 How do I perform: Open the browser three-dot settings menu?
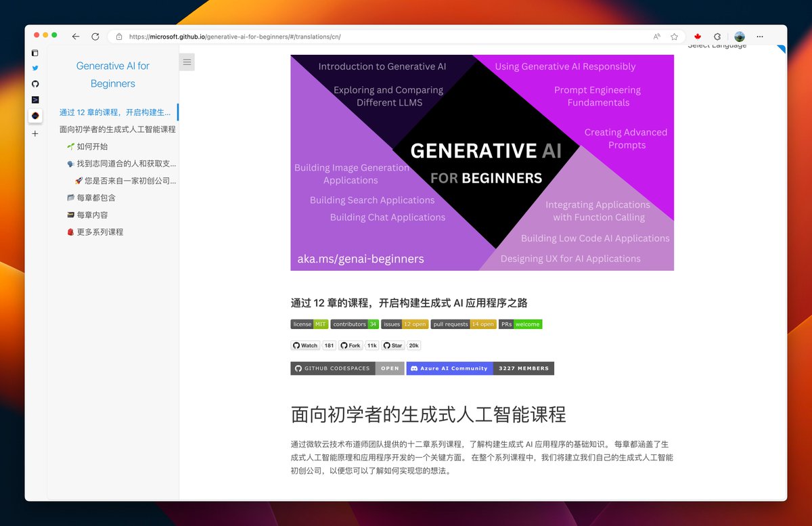[760, 37]
